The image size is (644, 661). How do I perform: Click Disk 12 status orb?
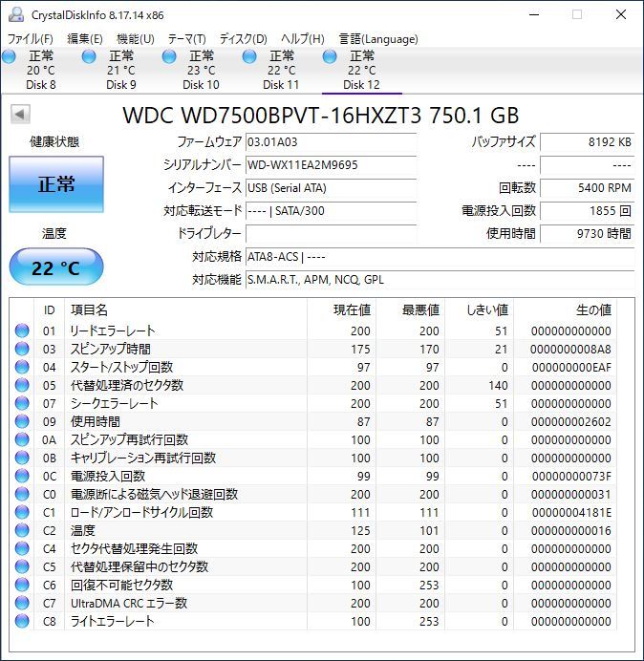click(329, 56)
